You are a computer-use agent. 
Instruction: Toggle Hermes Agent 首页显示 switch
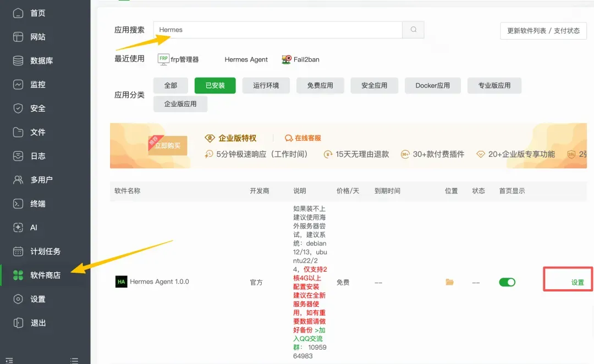point(507,282)
